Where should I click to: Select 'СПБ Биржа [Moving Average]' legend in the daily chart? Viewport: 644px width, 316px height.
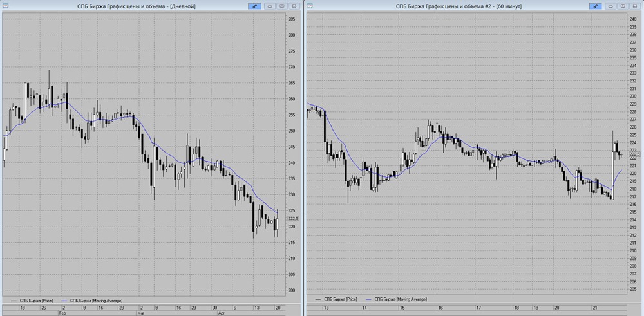(x=96, y=301)
